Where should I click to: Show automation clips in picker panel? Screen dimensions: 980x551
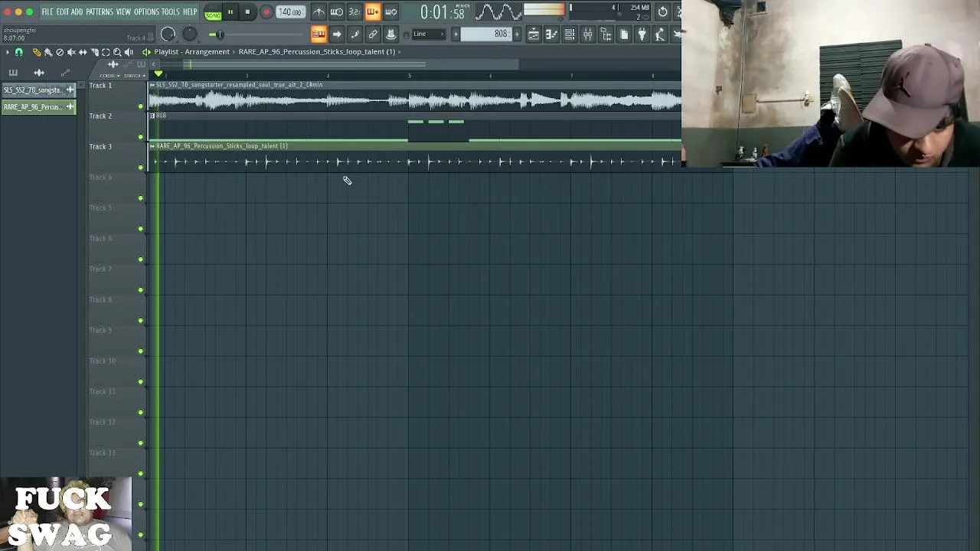[65, 73]
